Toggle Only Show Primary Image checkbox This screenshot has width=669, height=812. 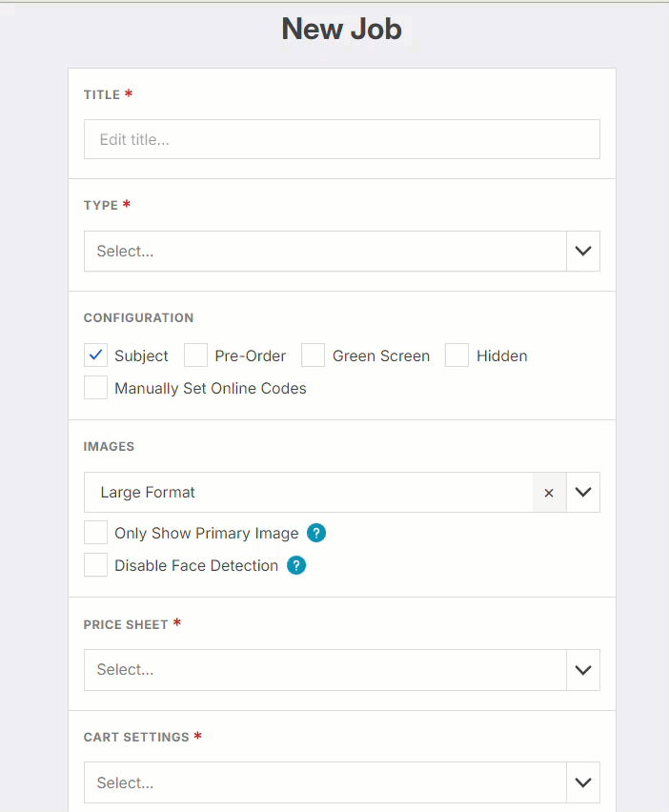[96, 533]
